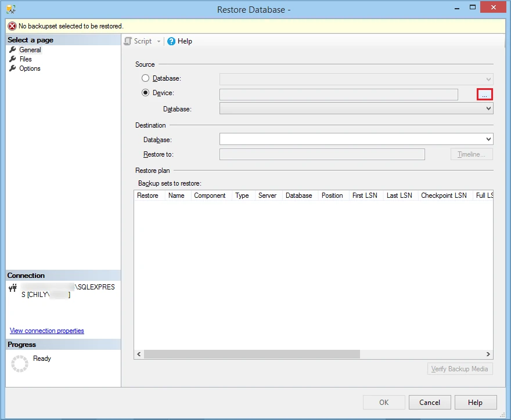511x420 pixels.
Task: Maximize the Restore Database window
Action: pyautogui.click(x=473, y=8)
